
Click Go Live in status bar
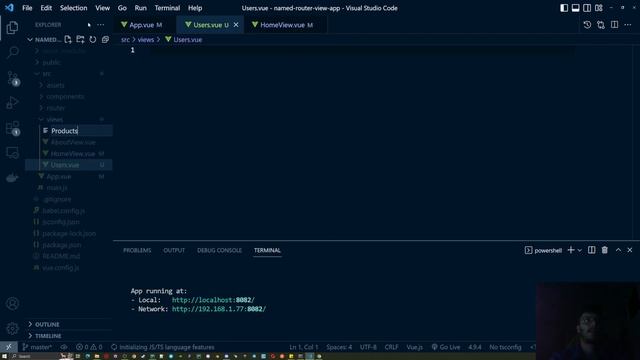[x=446, y=347]
